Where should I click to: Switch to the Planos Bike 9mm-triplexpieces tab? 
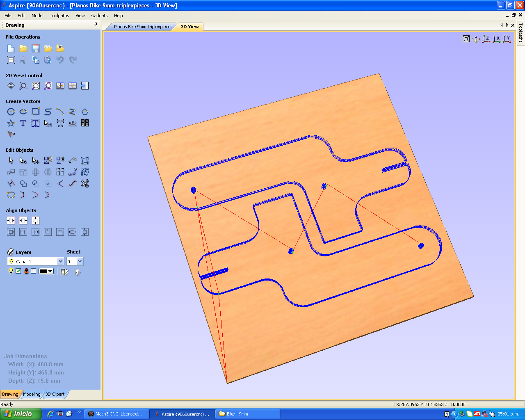(x=143, y=27)
